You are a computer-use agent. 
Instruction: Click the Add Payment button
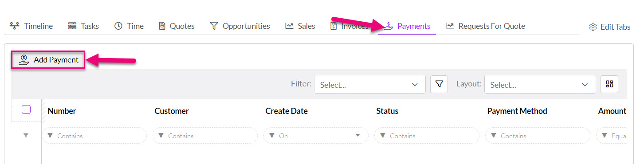coord(48,60)
